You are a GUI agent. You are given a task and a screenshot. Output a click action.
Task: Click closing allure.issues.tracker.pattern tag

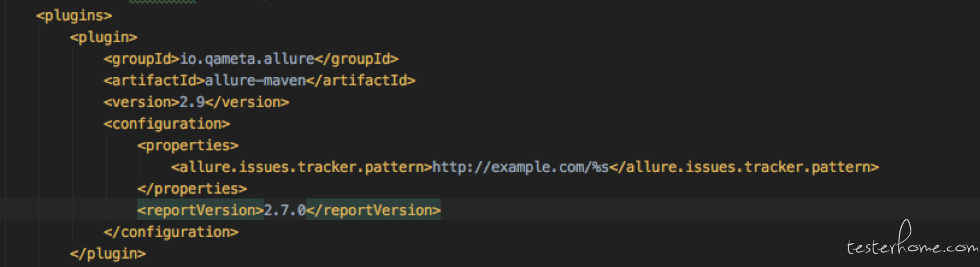(744, 167)
